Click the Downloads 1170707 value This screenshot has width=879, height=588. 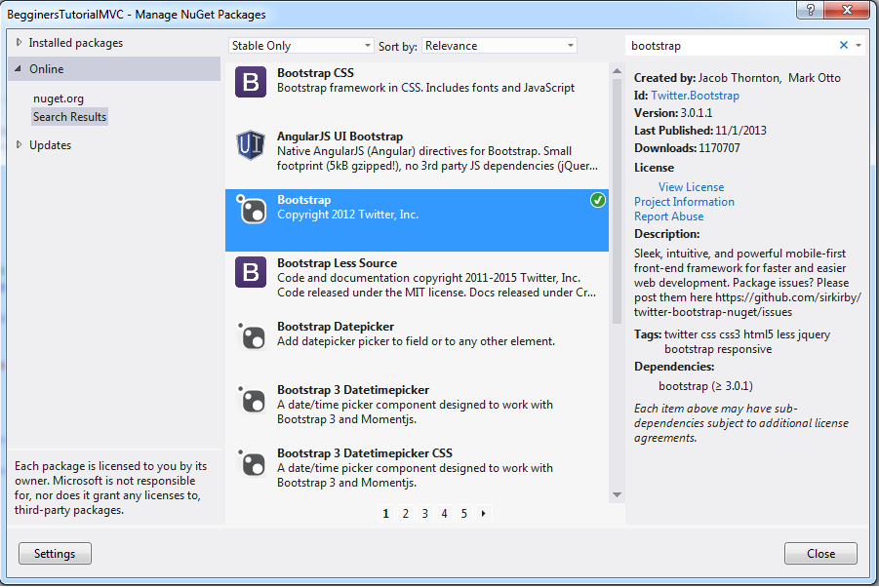click(x=719, y=148)
